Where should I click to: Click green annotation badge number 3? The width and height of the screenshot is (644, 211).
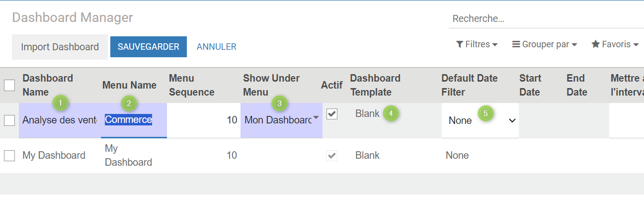point(279,104)
